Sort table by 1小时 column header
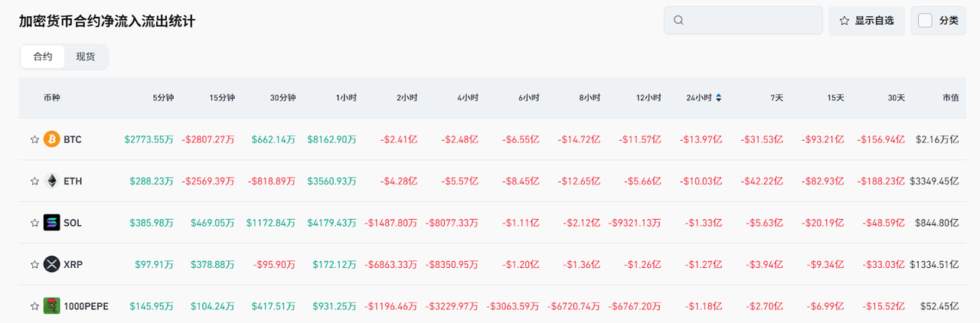Image resolution: width=980 pixels, height=323 pixels. [x=346, y=98]
